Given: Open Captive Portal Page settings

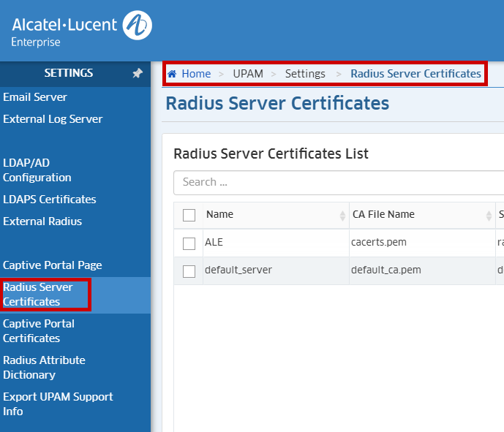Looking at the screenshot, I should tap(53, 265).
